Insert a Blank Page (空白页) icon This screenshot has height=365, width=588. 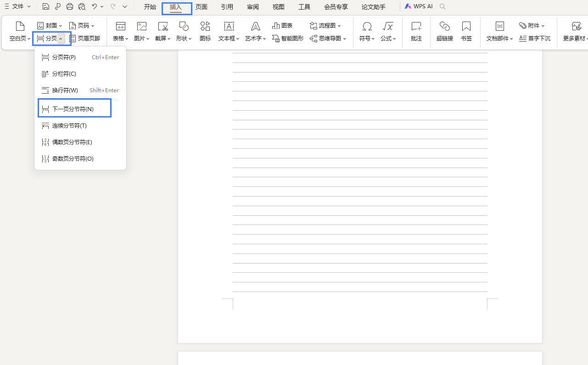pyautogui.click(x=20, y=26)
